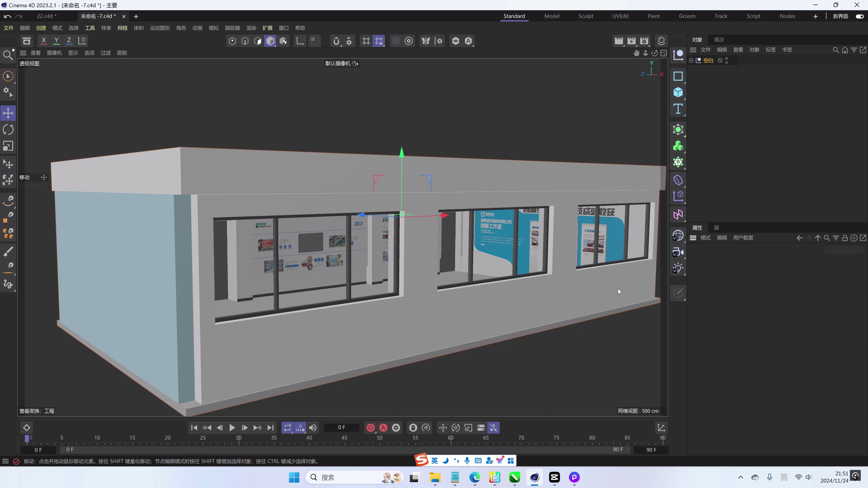Click the 新界面 button
The height and width of the screenshot is (488, 868).
pyautogui.click(x=840, y=16)
